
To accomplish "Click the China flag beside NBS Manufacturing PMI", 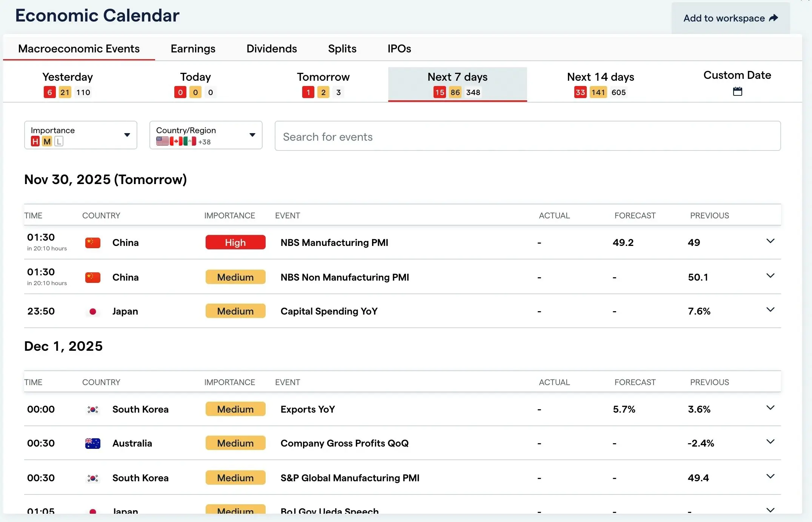I will coord(93,243).
